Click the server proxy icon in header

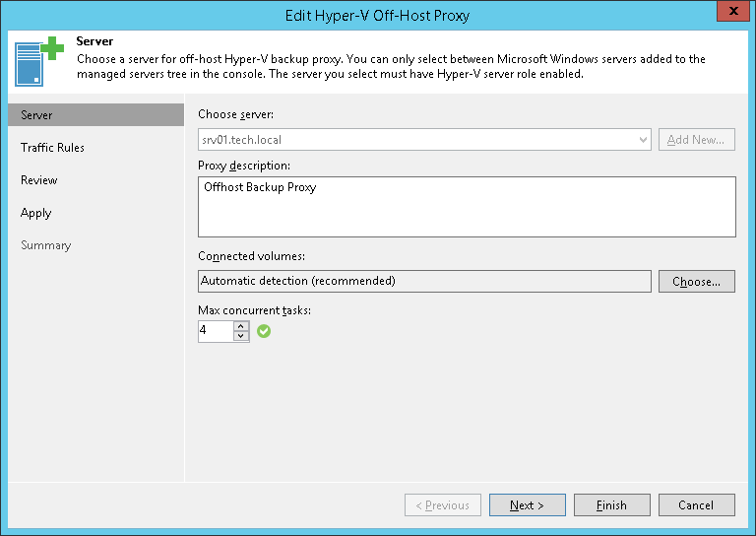coord(36,61)
